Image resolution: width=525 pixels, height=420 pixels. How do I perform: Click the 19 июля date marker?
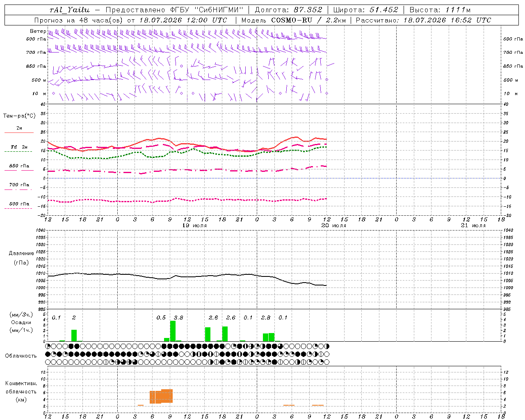(194, 226)
